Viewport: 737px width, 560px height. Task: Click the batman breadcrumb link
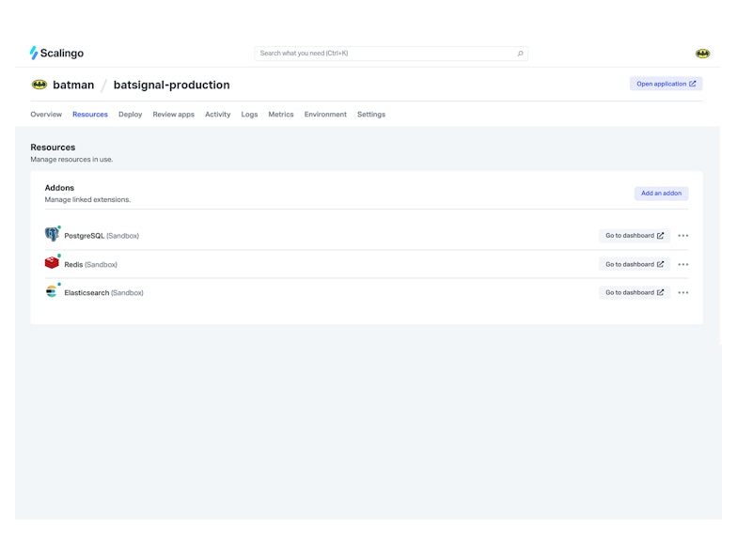click(x=73, y=85)
